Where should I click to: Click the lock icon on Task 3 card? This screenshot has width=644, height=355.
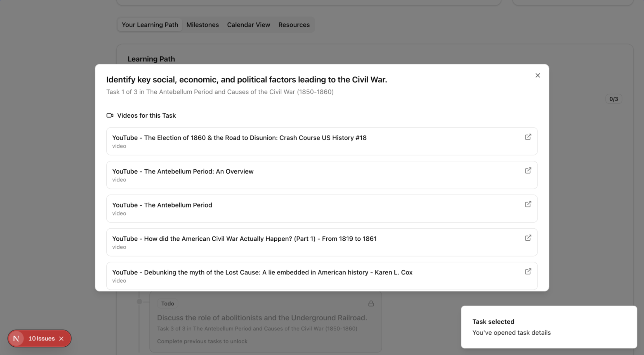coord(371,304)
